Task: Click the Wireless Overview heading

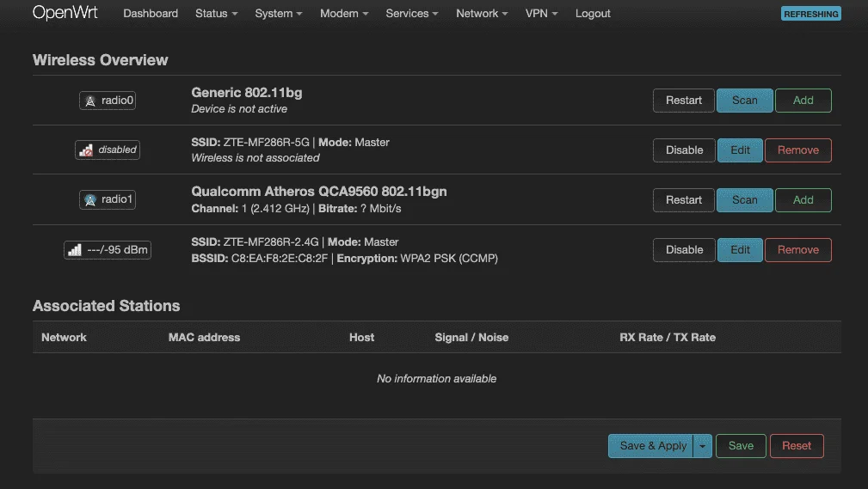Action: (x=100, y=60)
